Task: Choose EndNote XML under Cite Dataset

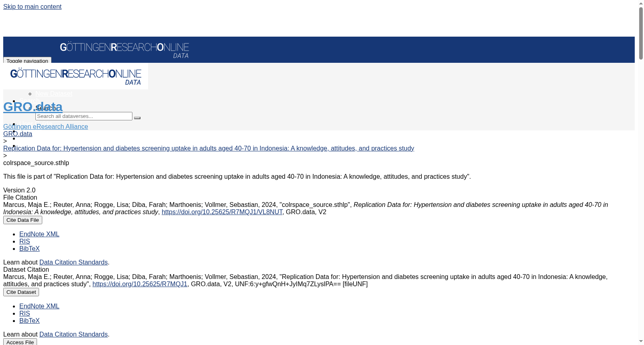Action: pyautogui.click(x=39, y=306)
